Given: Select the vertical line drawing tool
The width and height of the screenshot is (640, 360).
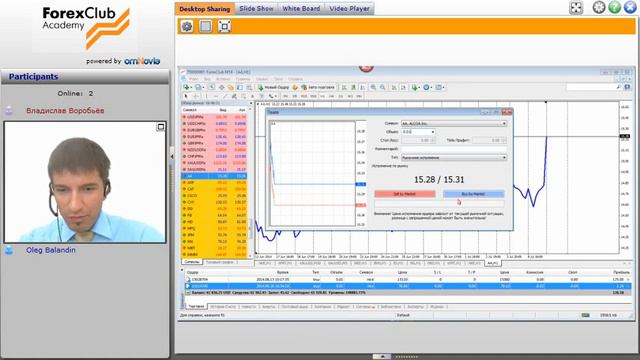Looking at the screenshot, I should (x=206, y=96).
